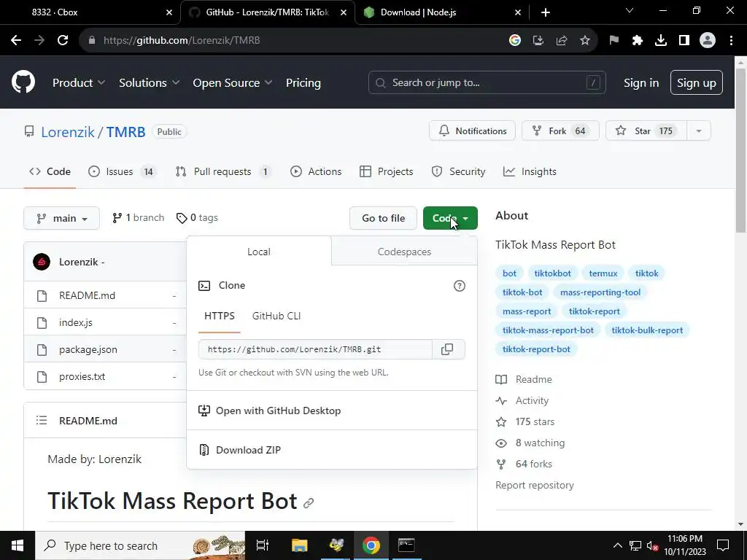Viewport: 747px width, 560px height.
Task: Click the GitHub logo icon
Action: click(23, 82)
